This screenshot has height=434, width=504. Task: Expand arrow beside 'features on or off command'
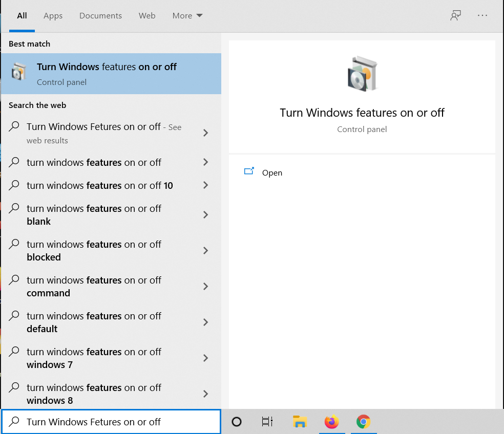point(205,287)
